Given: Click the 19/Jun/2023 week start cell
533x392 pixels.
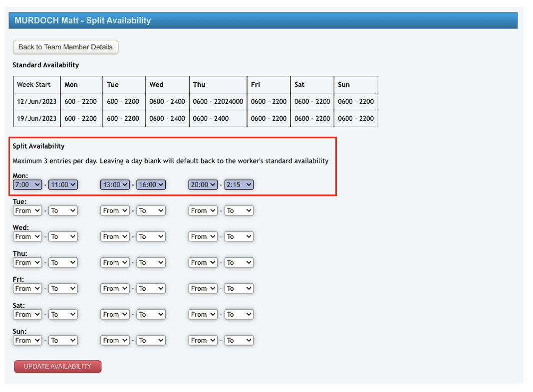Looking at the screenshot, I should pos(37,119).
